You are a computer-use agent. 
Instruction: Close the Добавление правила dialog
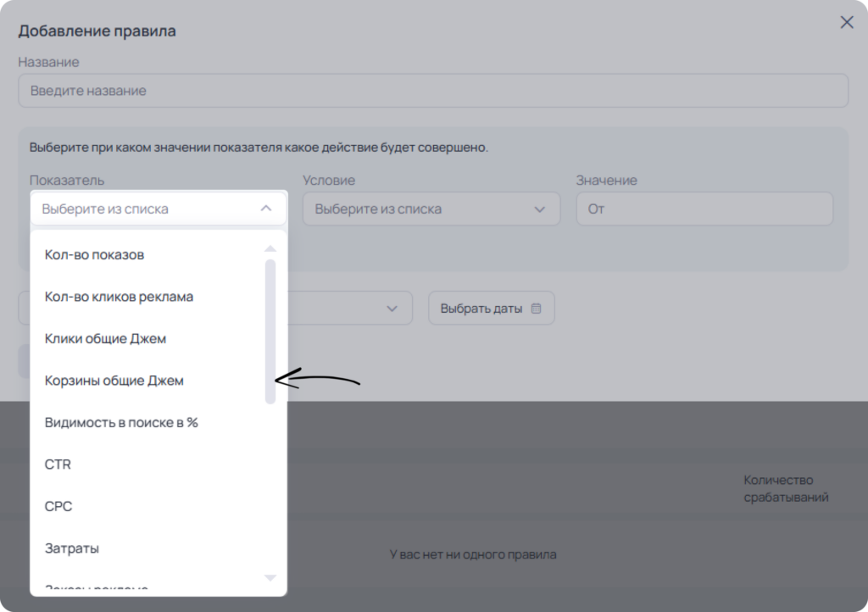847,22
